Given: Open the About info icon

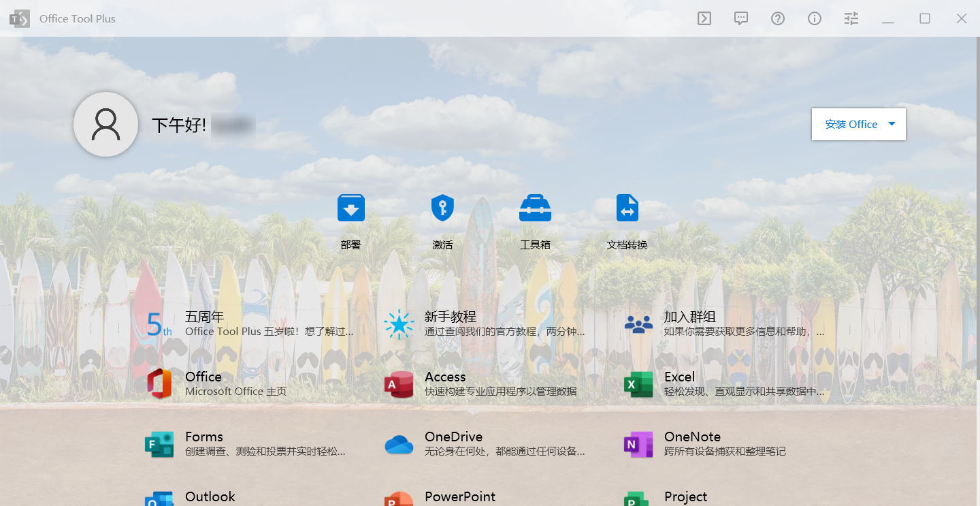Looking at the screenshot, I should tap(815, 18).
